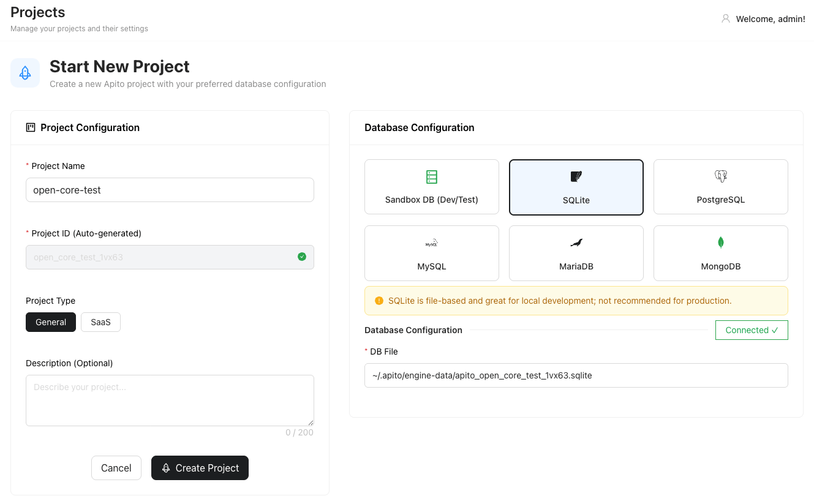Select the General project type
Screen dimensions: 814x504
(x=51, y=322)
